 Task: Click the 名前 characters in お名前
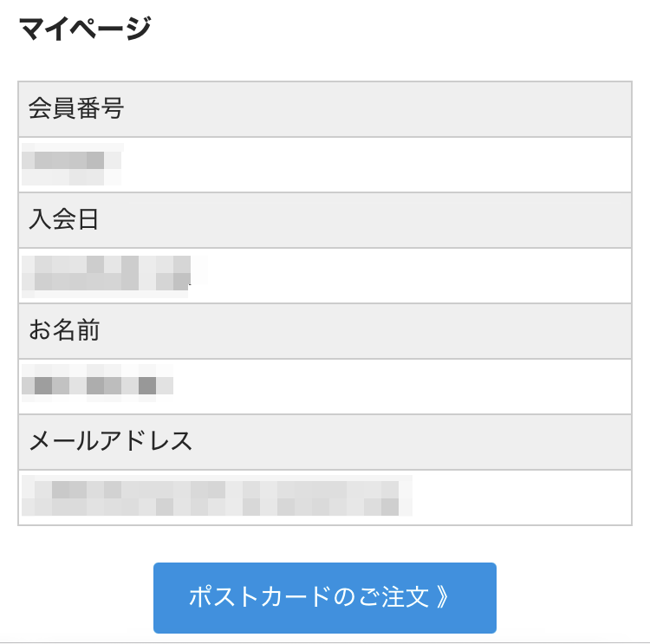click(76, 331)
